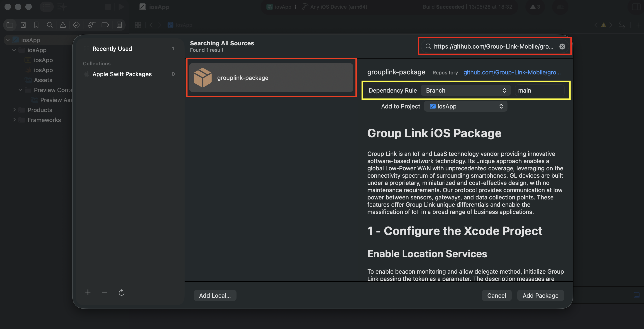644x329 pixels.
Task: Jump to the next issue arrow
Action: pos(611,25)
